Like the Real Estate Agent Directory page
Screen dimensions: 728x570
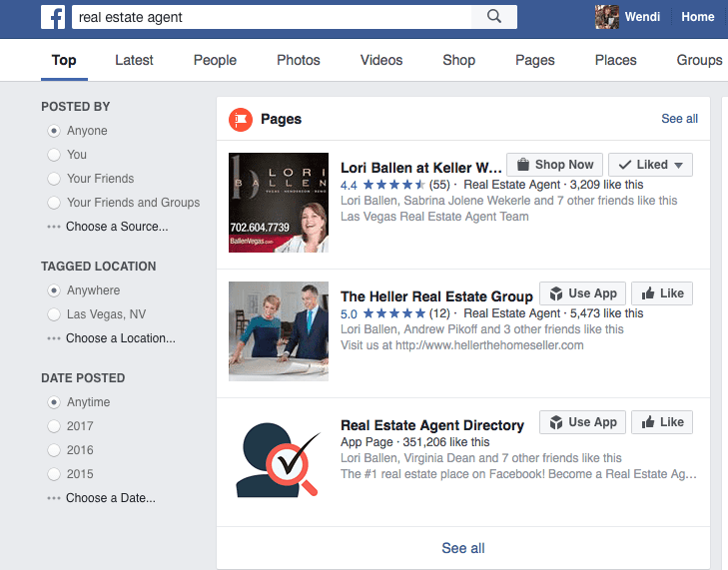click(x=662, y=422)
